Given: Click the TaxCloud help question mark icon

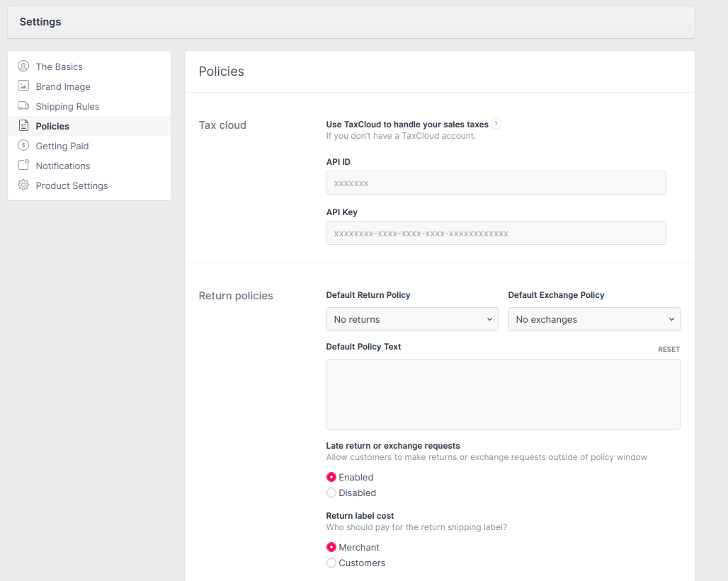Looking at the screenshot, I should (496, 124).
